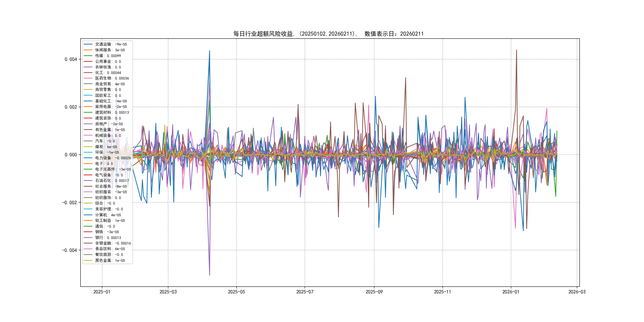
Task: Click the brown 非银金融 legend swatch
Action: pyautogui.click(x=88, y=243)
